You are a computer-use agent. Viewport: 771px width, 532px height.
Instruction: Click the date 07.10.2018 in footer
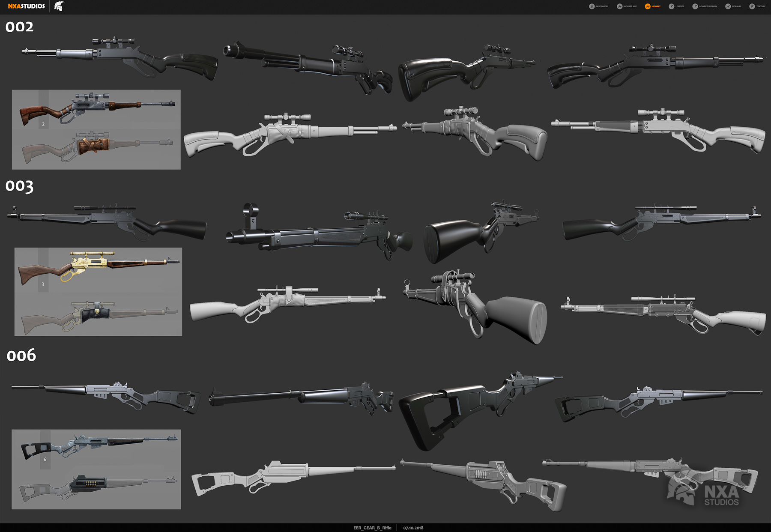coord(413,528)
